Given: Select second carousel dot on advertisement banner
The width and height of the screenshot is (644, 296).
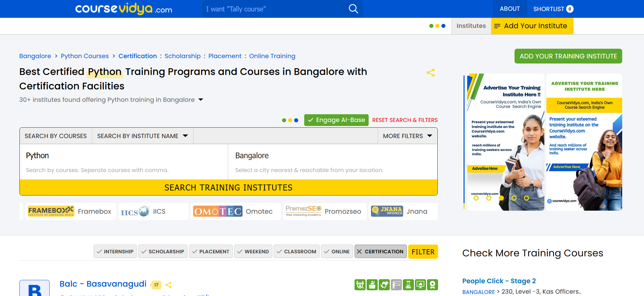Looking at the screenshot, I should 489,198.
